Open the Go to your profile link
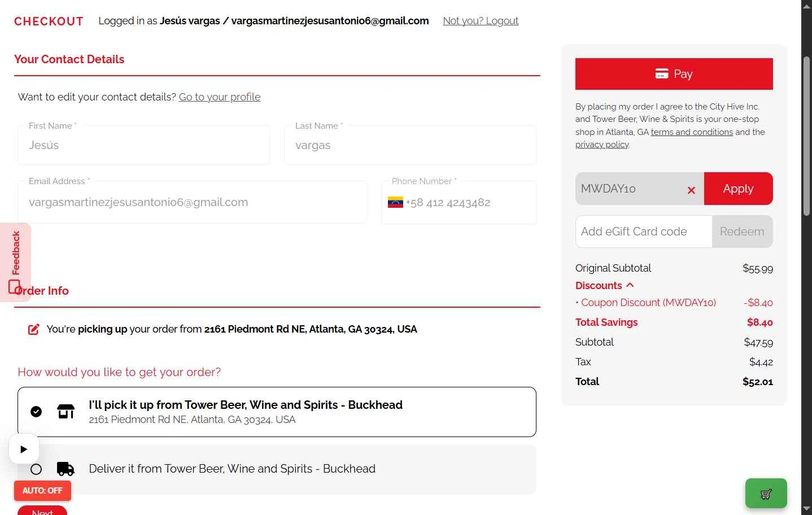The image size is (812, 515). (220, 97)
